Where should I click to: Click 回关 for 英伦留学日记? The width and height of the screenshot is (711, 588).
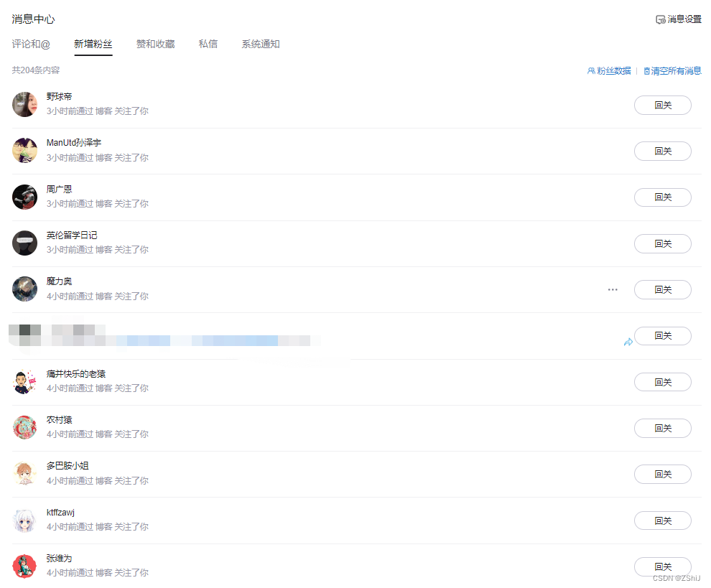[662, 243]
